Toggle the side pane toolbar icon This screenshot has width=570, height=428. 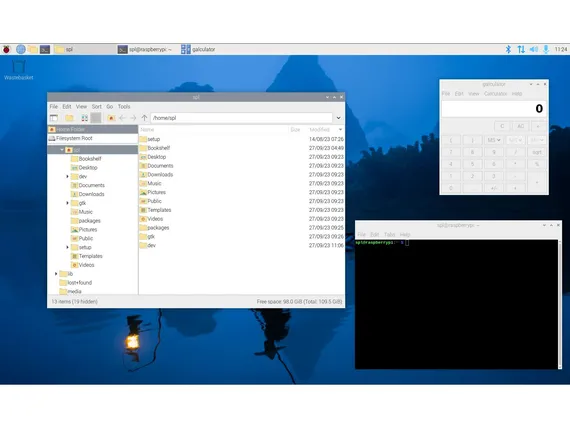click(54, 118)
